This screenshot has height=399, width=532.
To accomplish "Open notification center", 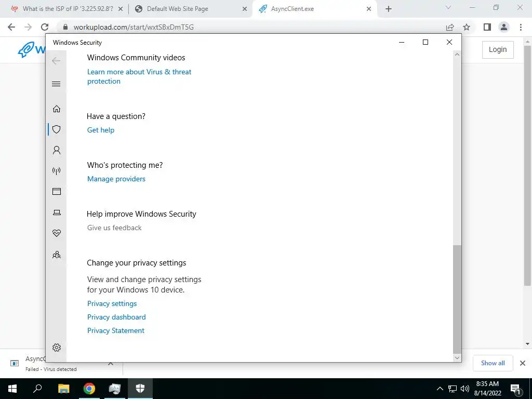I will [x=515, y=389].
